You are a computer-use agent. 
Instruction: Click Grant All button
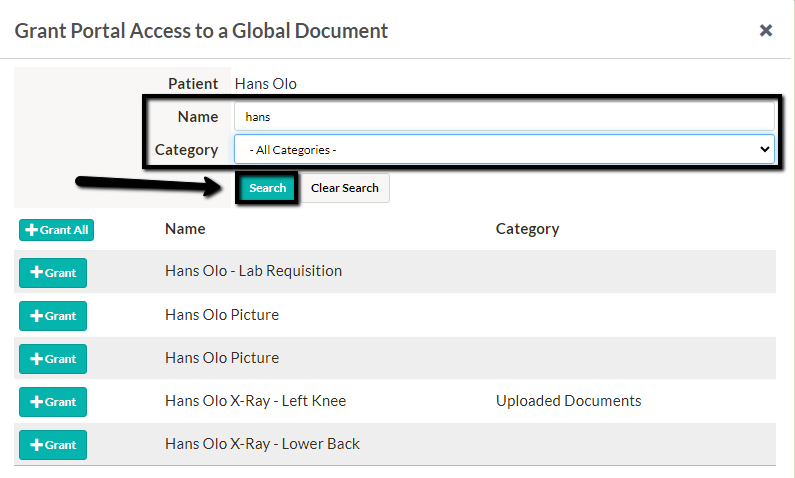56,230
